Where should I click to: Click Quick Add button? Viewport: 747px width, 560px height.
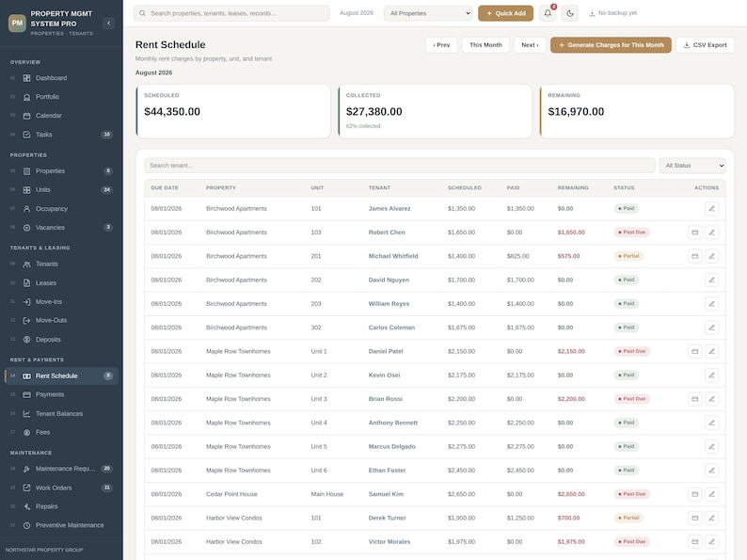tap(505, 13)
